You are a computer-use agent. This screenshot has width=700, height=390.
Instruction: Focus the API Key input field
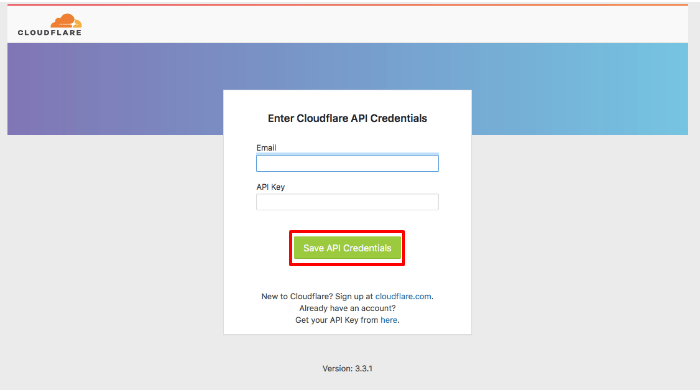tap(347, 202)
